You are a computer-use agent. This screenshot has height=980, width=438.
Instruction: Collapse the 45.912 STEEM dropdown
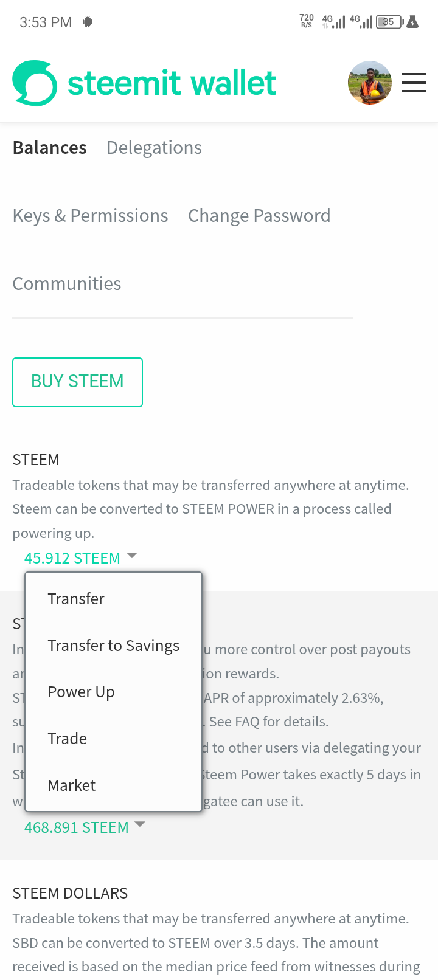pos(81,557)
